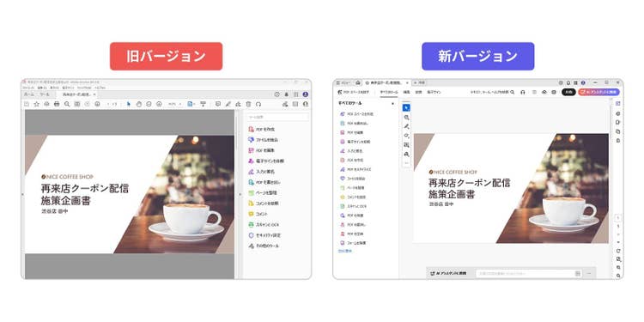This screenshot has height=322, width=644.
Task: Open 編集 menu in old version
Action: click(41, 88)
